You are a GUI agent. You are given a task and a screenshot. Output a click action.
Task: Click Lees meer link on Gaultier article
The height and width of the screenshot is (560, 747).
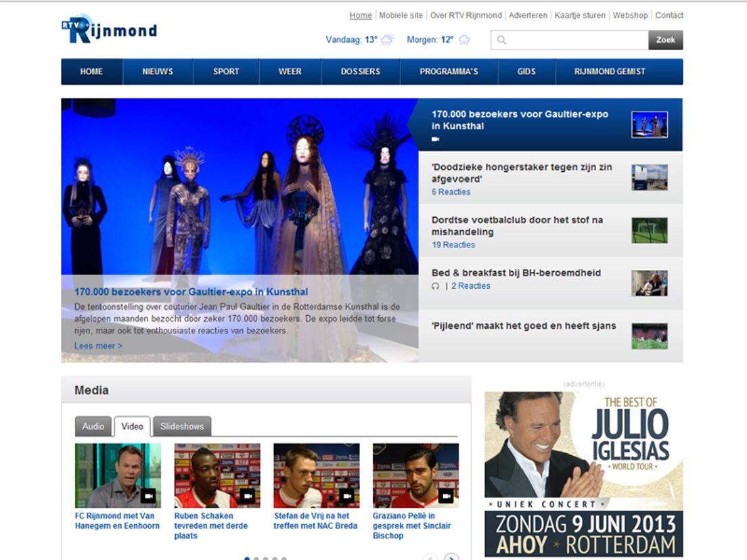98,346
